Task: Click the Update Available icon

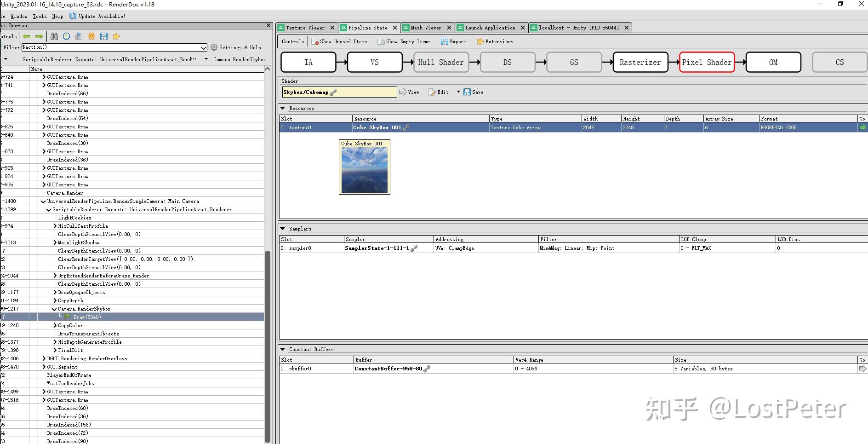Action: point(73,16)
